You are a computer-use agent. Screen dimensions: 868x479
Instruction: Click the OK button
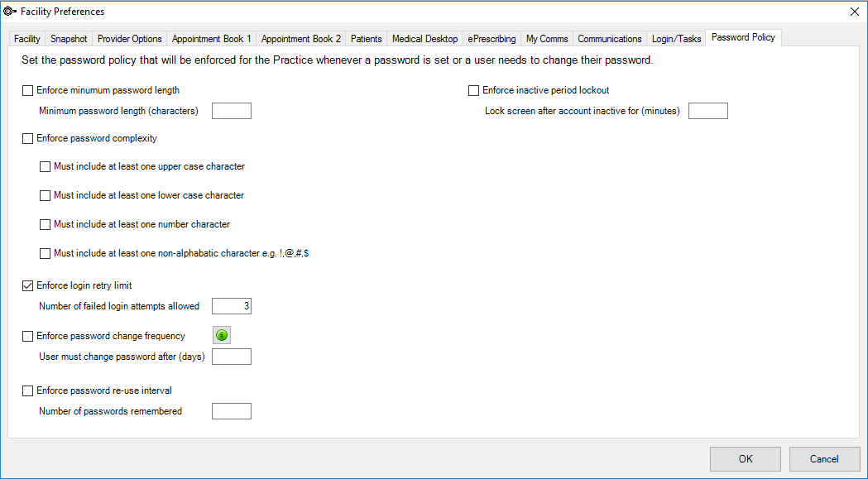[745, 459]
